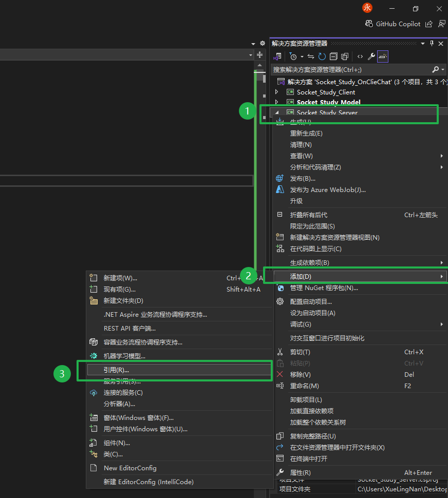Open 调试(G) submenu

(360, 324)
